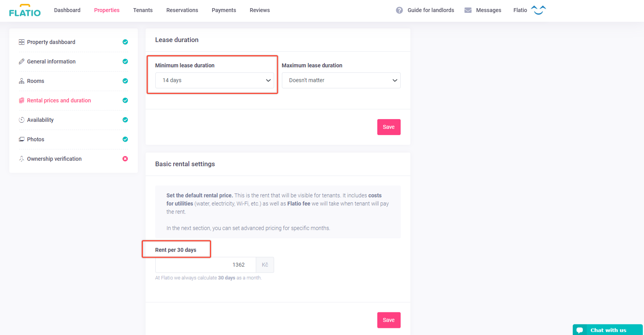The image size is (644, 335).
Task: Click the Photos sidebar icon
Action: point(22,139)
